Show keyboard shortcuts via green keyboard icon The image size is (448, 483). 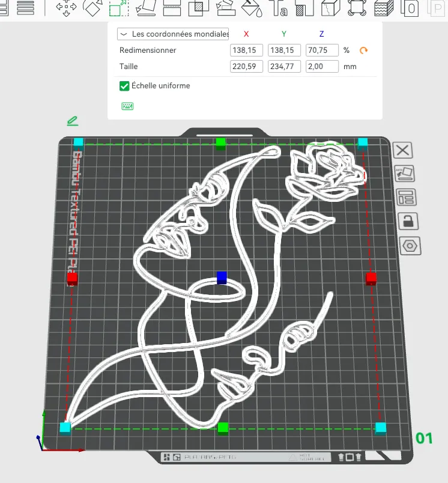click(x=127, y=106)
